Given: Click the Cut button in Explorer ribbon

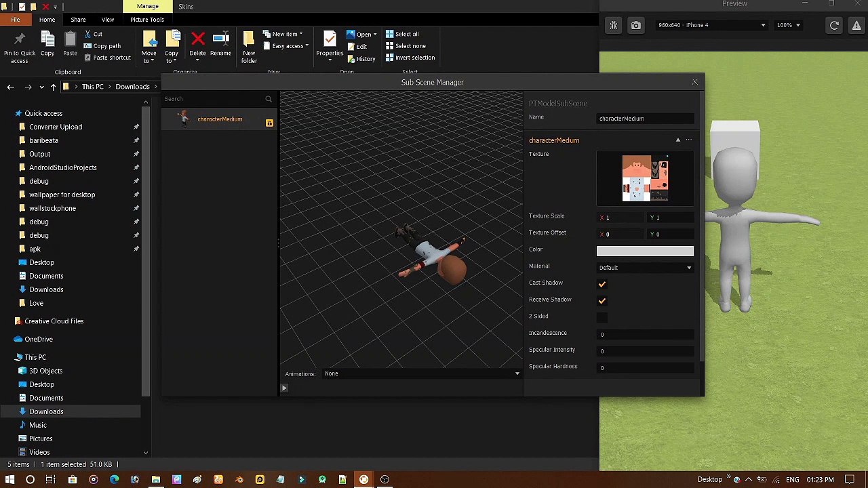Looking at the screenshot, I should coord(93,34).
